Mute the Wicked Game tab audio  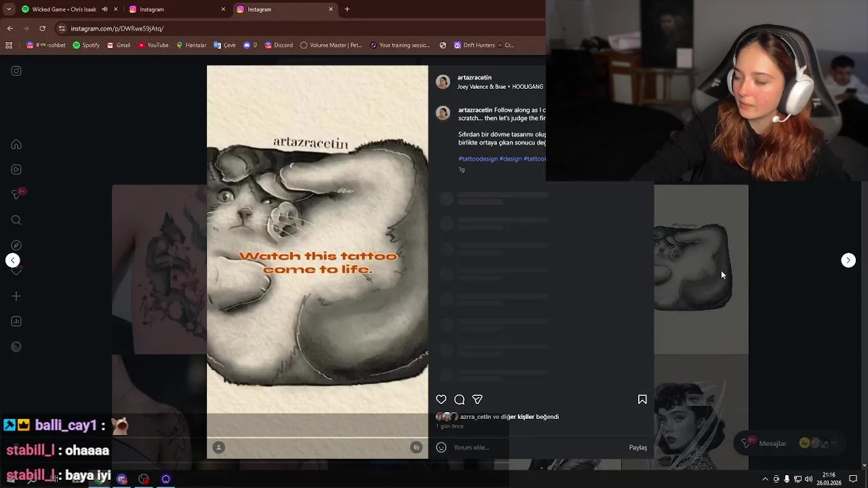(x=104, y=9)
